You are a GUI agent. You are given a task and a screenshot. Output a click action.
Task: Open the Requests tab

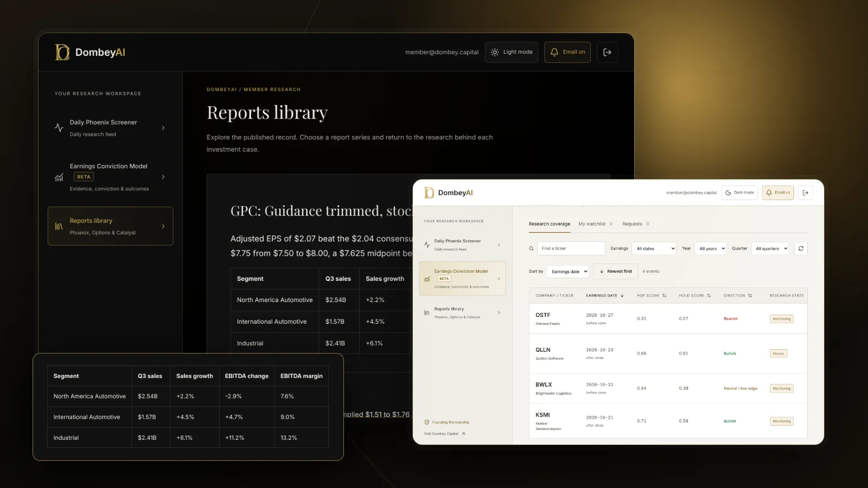point(635,224)
